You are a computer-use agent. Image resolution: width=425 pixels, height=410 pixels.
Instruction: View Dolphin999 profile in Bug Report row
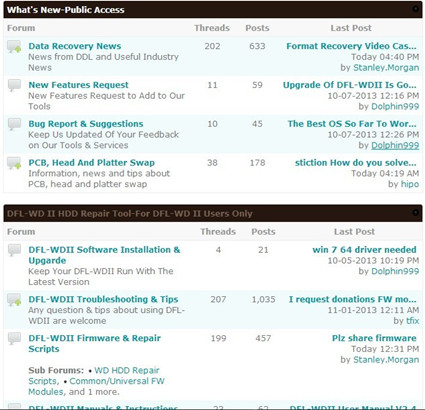395,145
